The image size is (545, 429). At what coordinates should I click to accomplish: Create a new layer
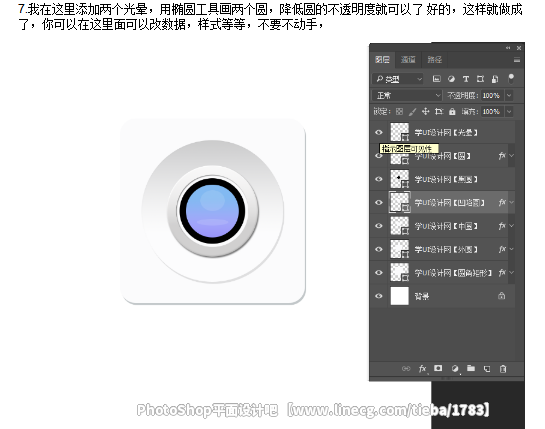[487, 369]
